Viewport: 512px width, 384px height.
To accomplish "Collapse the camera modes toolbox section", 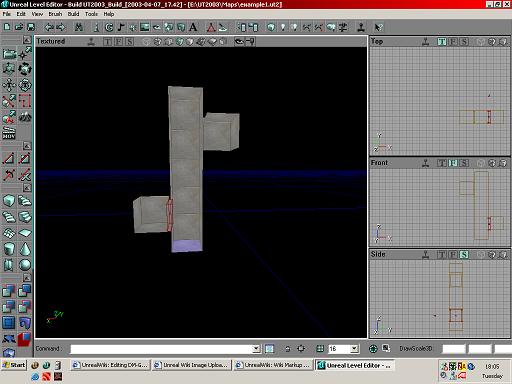I will [27, 40].
